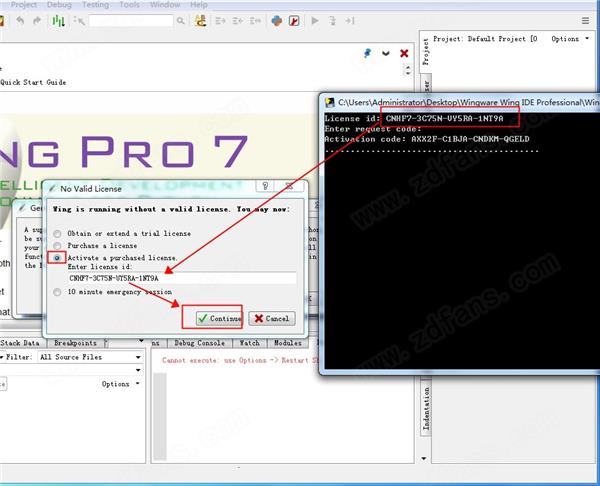Screen dimensions: 600x486
Task: Open the 'All Source Files' filter dropdown
Action: 90,357
